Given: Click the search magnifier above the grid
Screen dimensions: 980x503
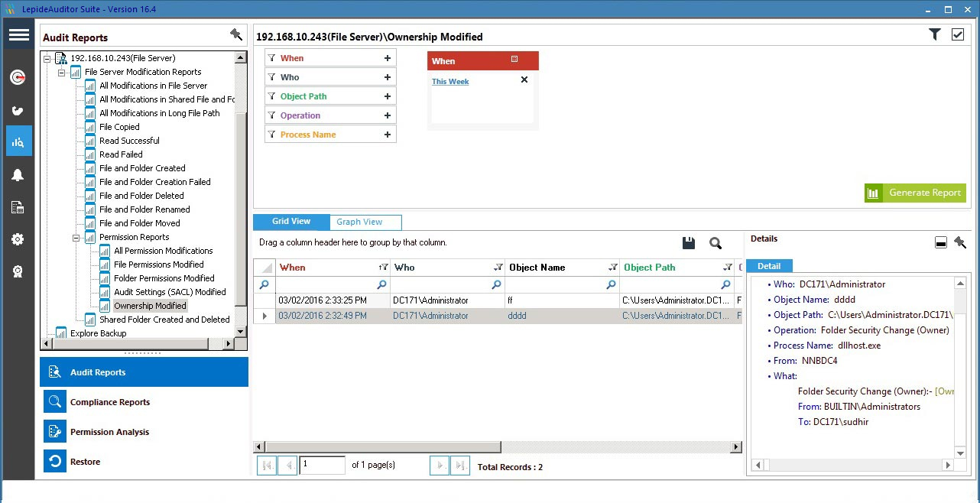Looking at the screenshot, I should (x=716, y=243).
